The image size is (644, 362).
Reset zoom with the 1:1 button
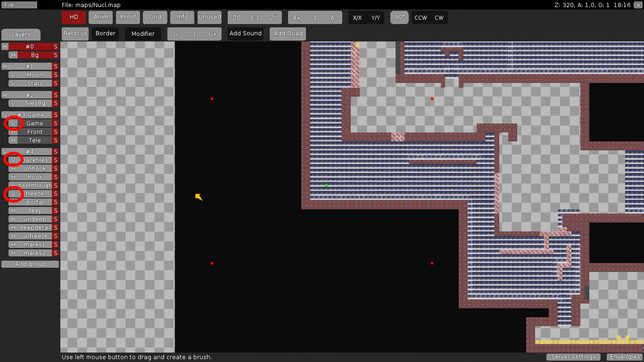255,18
